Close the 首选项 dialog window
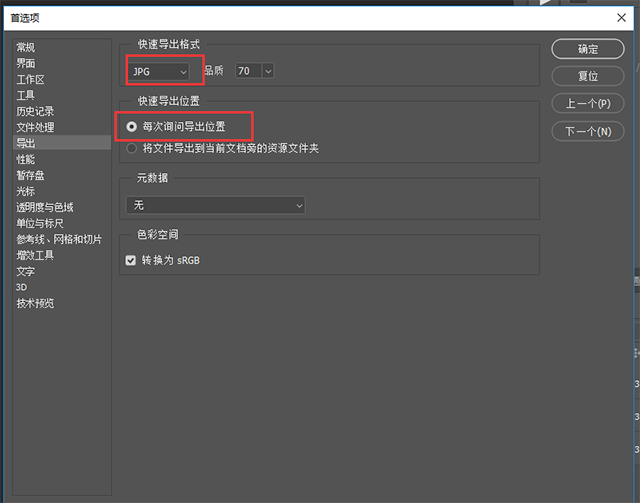This screenshot has width=640, height=503. pos(620,18)
